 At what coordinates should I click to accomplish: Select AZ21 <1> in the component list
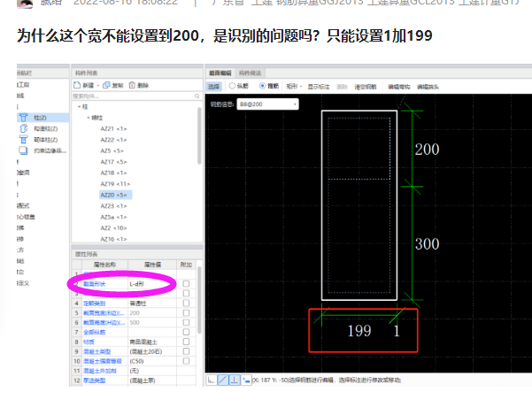113,129
